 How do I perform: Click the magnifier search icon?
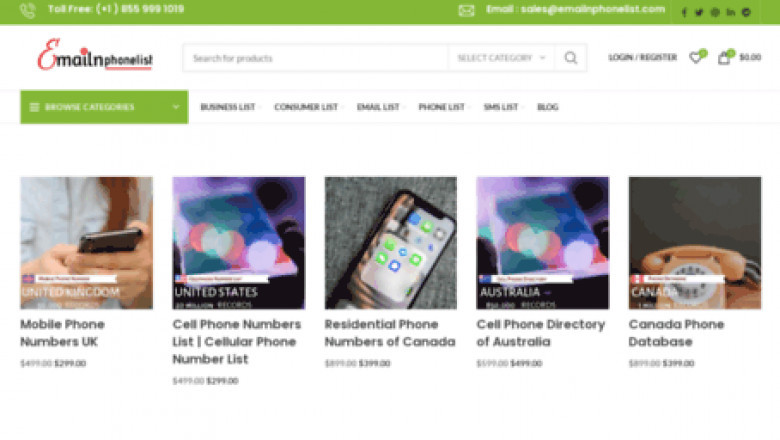pyautogui.click(x=571, y=58)
